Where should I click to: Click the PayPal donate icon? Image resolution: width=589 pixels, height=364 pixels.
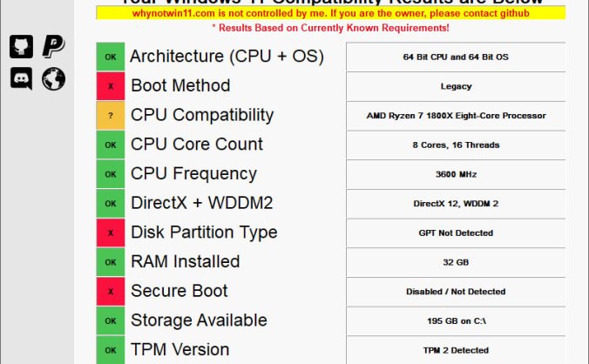[53, 48]
